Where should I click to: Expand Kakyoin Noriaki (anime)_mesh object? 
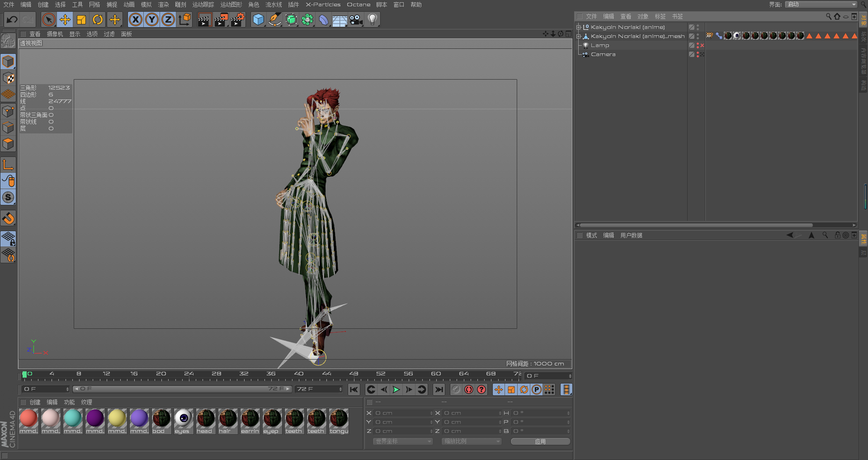578,36
